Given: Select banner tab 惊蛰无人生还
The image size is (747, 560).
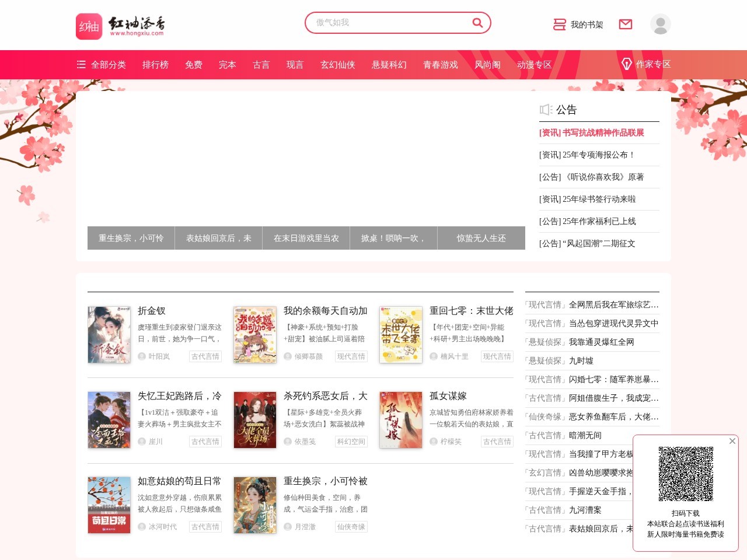Looking at the screenshot, I should tap(481, 238).
